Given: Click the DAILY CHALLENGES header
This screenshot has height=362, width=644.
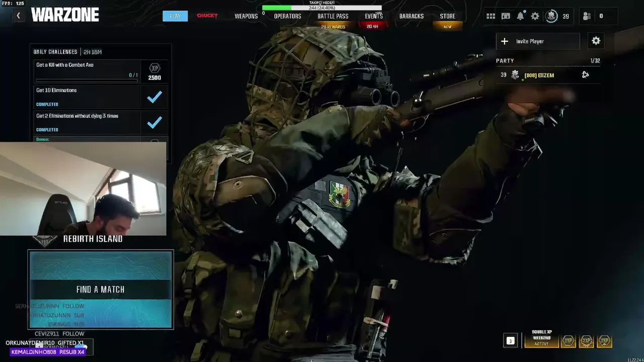Looking at the screenshot, I should [x=55, y=52].
